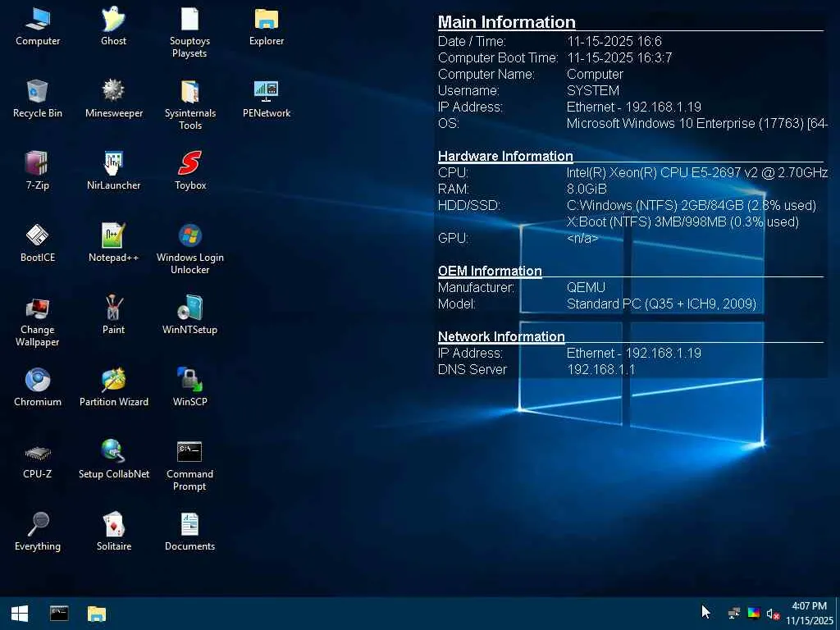Click the Username value SYSTEM
Screen dimensions: 840x630
click(593, 90)
